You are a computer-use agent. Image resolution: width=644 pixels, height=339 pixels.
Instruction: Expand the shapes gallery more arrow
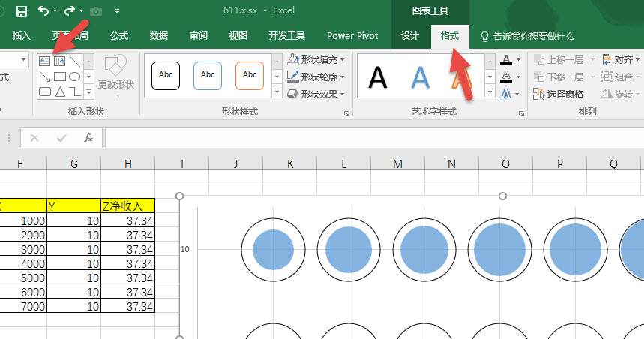[x=89, y=91]
